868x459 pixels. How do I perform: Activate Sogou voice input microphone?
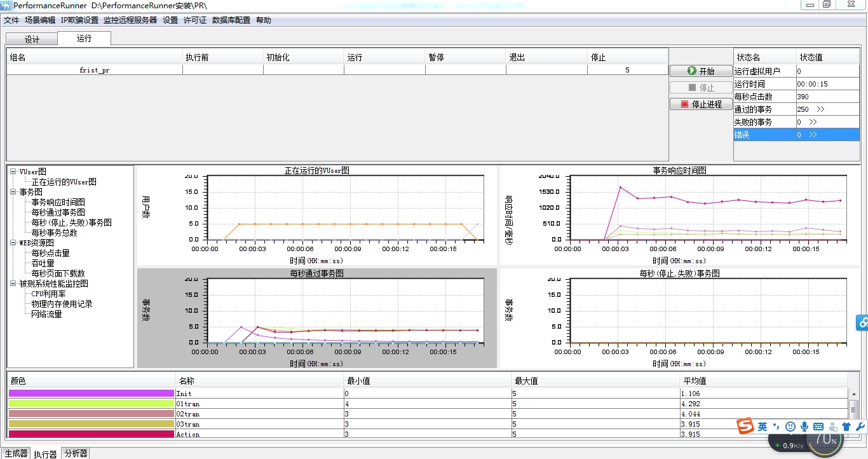tap(804, 427)
